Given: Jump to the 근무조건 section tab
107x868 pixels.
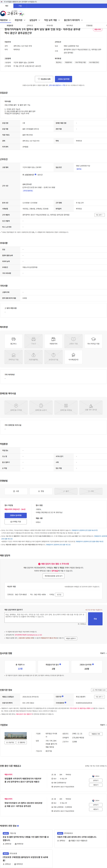Looking at the screenshot, I should point(30,26).
